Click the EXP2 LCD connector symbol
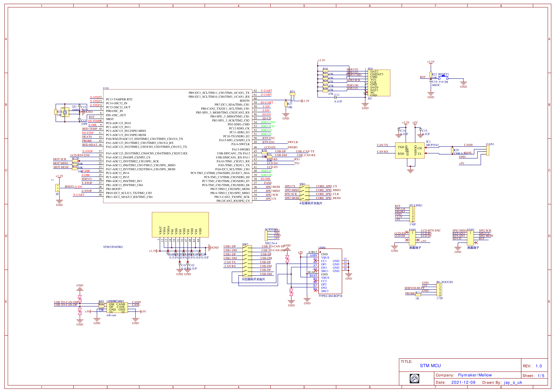 (x=470, y=238)
